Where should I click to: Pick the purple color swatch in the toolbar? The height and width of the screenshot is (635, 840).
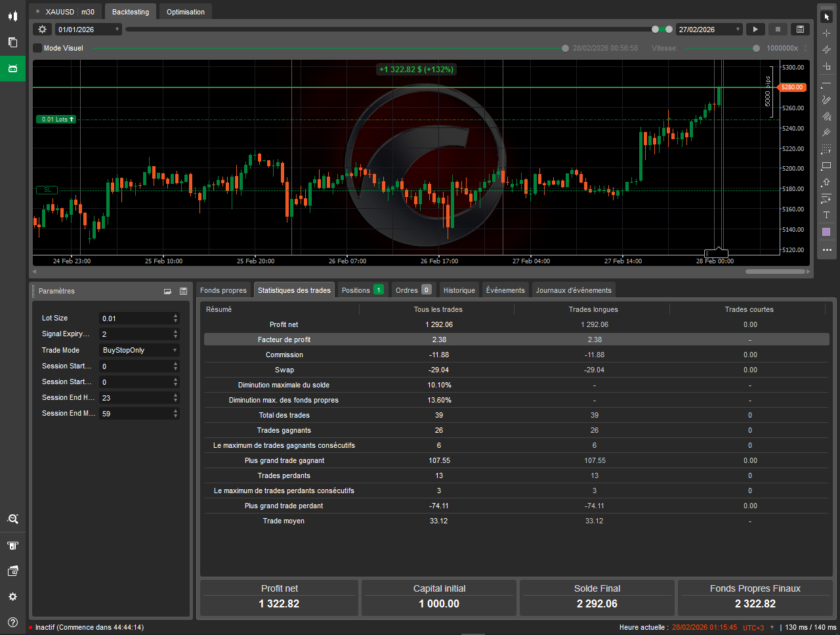pos(826,231)
